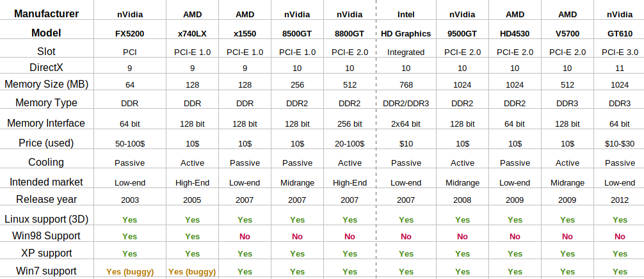Viewport: 644px width, 279px height.
Task: Select the Linux support (3D) row label
Action: pos(46,219)
